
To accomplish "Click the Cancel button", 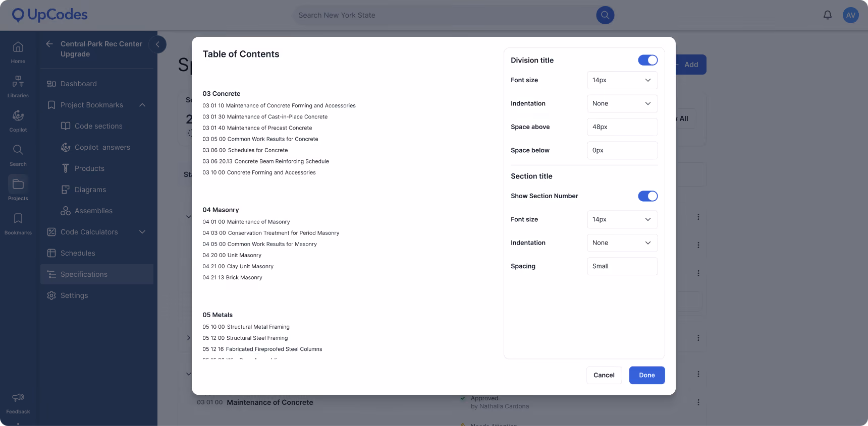I will click(604, 375).
